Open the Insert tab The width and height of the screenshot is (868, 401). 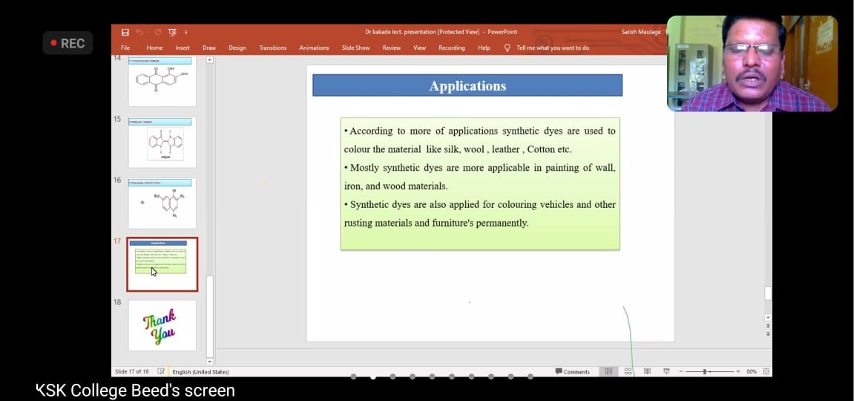coord(183,48)
